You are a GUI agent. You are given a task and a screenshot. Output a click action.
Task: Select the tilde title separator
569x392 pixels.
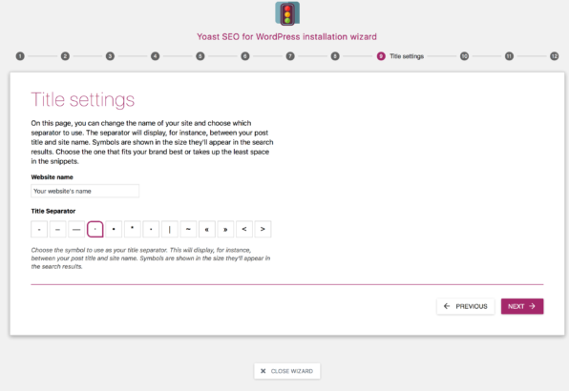[x=188, y=229]
